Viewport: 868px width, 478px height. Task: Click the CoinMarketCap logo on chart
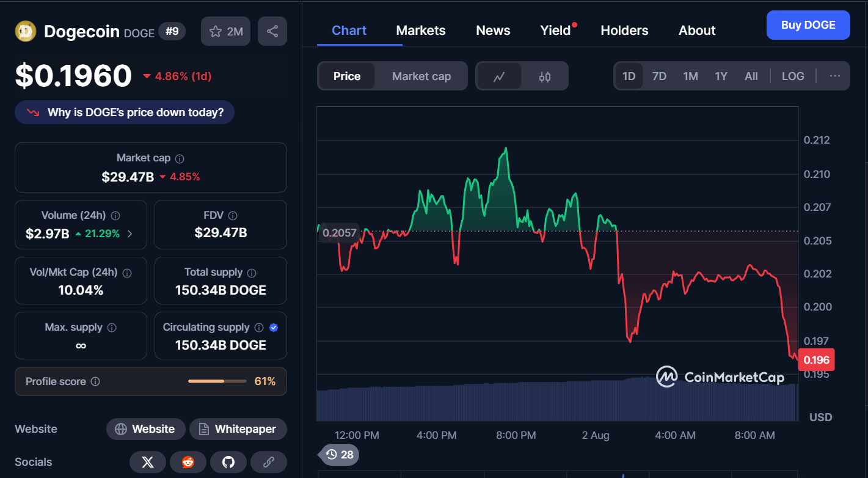point(720,377)
